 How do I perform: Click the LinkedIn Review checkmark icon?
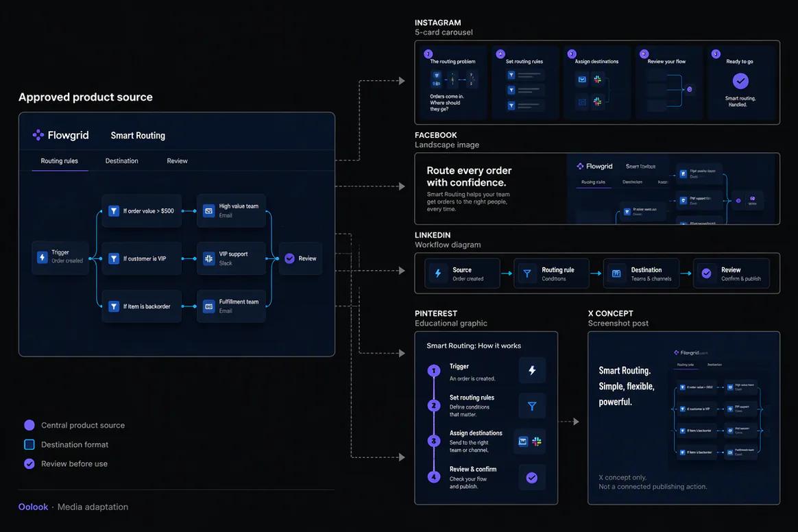(706, 274)
